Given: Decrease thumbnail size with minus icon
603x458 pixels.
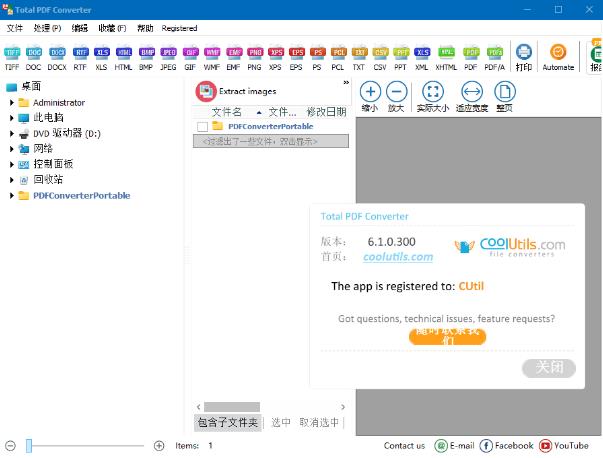Looking at the screenshot, I should pos(10,446).
